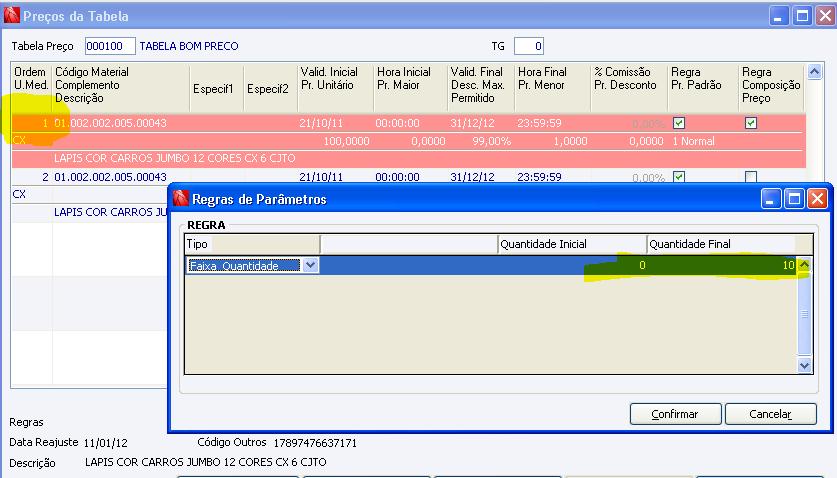This screenshot has height=478, width=837.
Task: Click the Regras de Parâmetros title bar icon
Action: (x=180, y=199)
